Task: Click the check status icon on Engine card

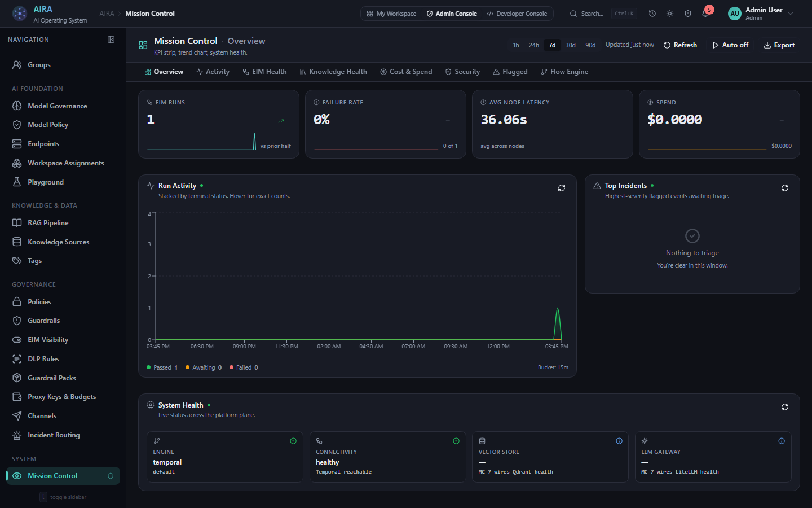Action: tap(293, 441)
